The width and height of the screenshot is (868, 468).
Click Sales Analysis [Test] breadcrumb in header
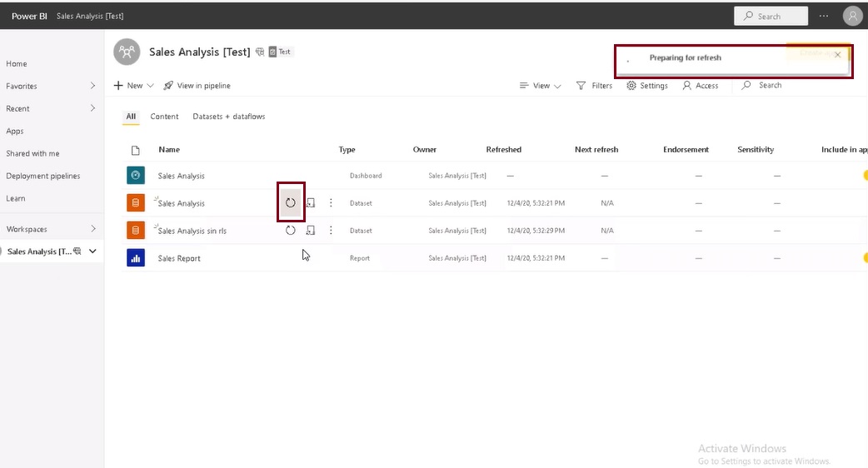pyautogui.click(x=90, y=16)
